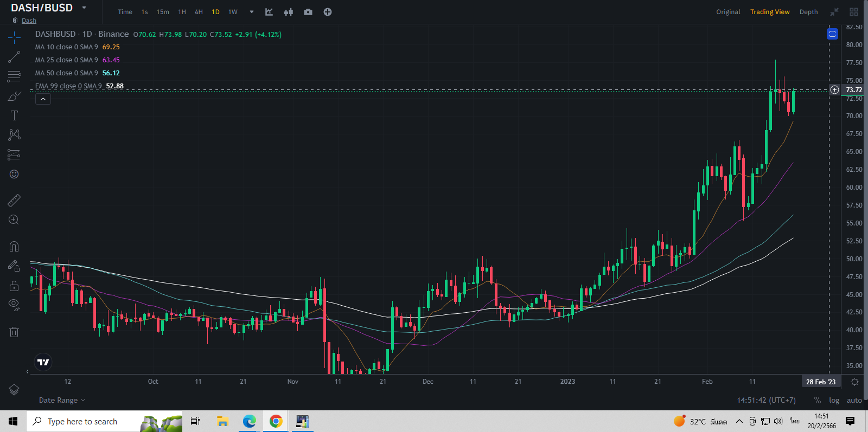The width and height of the screenshot is (868, 432).
Task: Toggle auto scale mode
Action: [x=854, y=400]
